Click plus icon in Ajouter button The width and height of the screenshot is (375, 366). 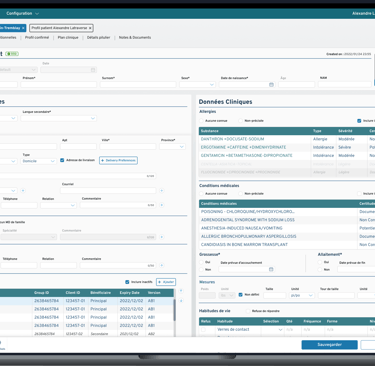[x=160, y=282]
